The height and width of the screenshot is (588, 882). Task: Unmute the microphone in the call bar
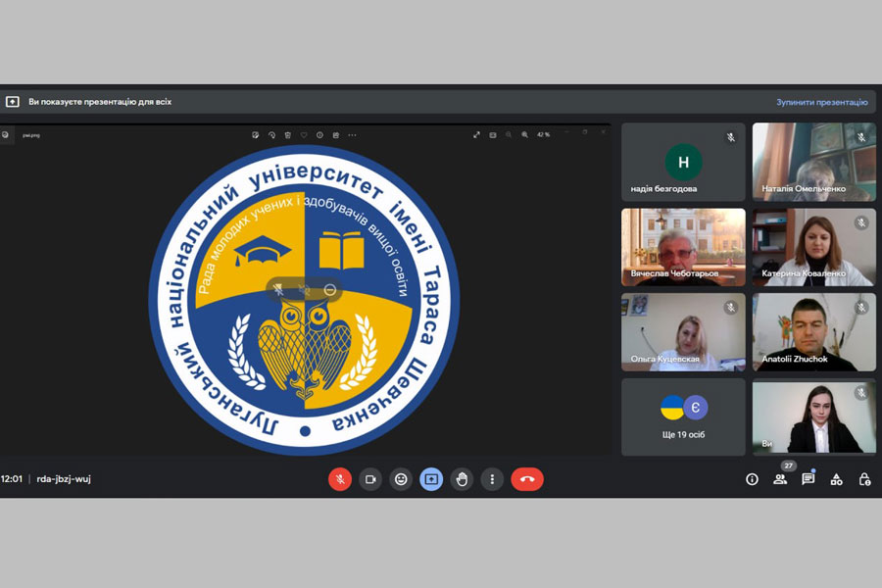pos(340,479)
